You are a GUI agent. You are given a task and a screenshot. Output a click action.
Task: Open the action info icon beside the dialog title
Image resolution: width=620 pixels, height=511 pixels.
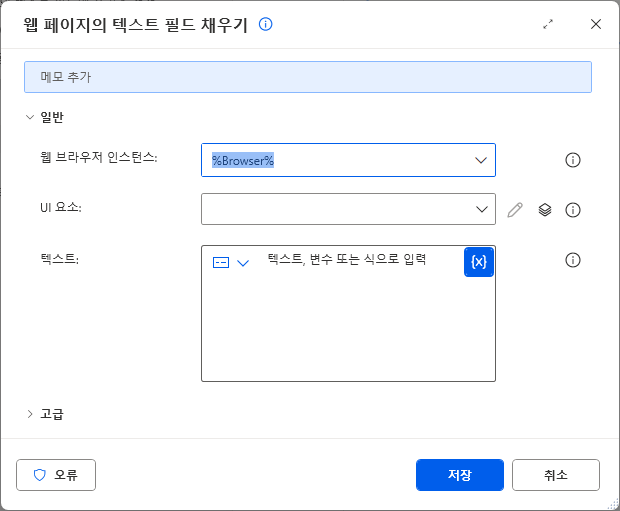coord(265,24)
